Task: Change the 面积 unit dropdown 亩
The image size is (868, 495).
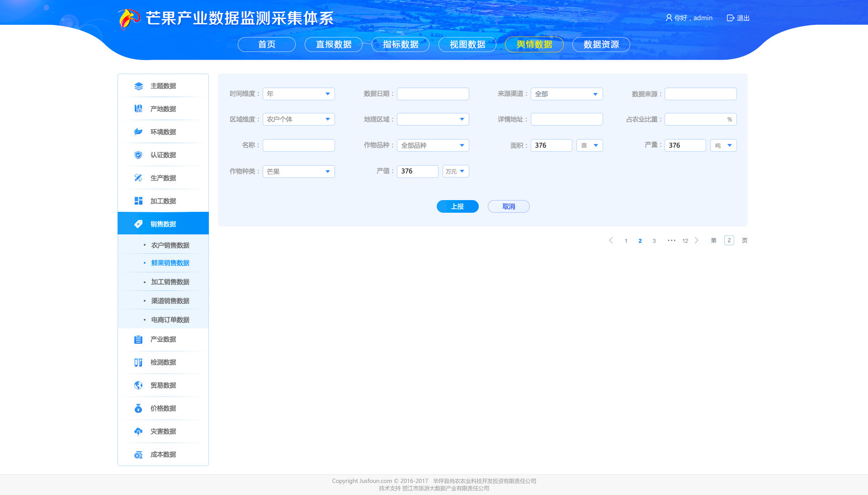Action: point(590,145)
